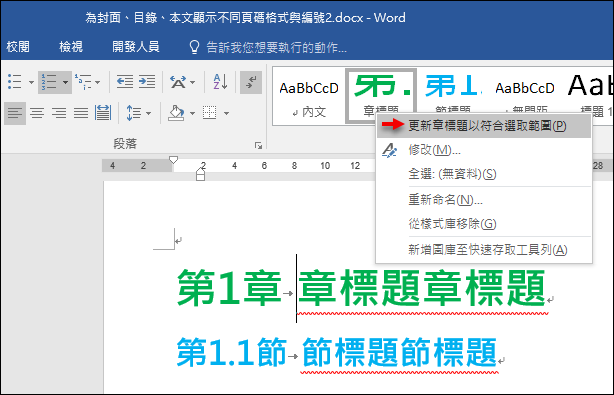Apply paragraph borders

click(209, 113)
